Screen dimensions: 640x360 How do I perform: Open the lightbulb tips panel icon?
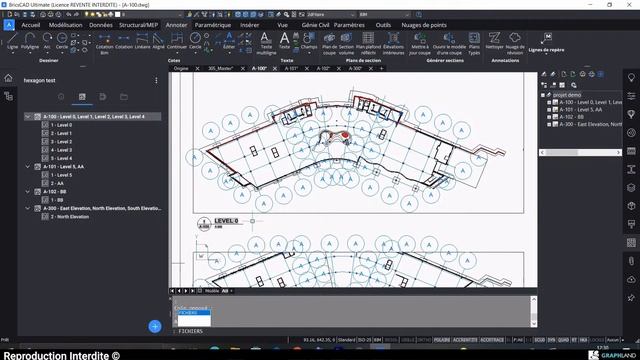[x=631, y=78]
